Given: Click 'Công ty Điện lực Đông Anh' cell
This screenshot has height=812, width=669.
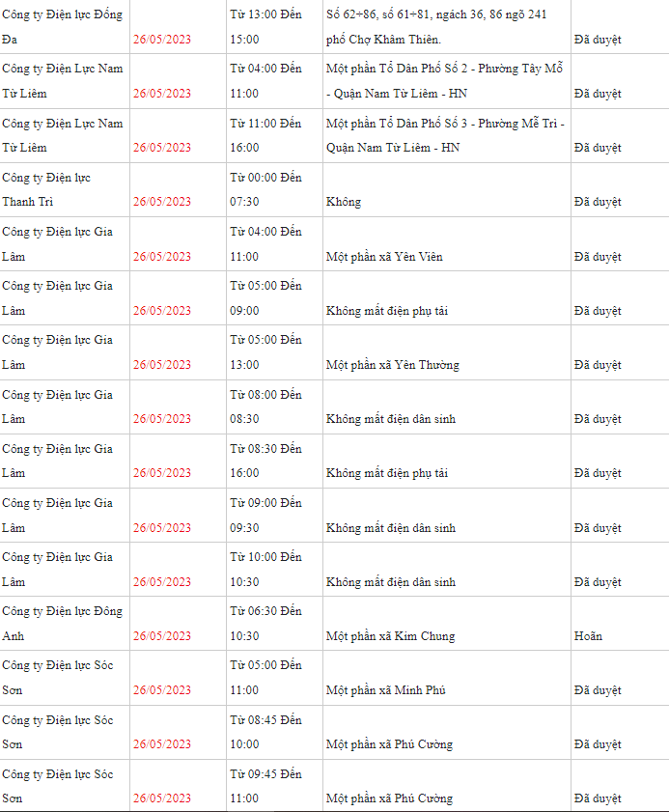Looking at the screenshot, I should 65,624.
